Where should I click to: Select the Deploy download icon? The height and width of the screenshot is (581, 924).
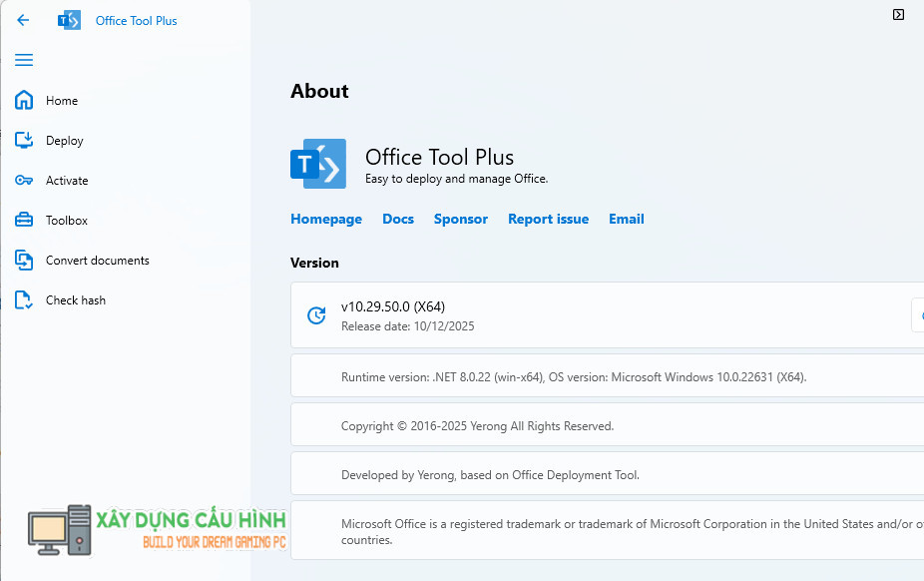(x=25, y=140)
